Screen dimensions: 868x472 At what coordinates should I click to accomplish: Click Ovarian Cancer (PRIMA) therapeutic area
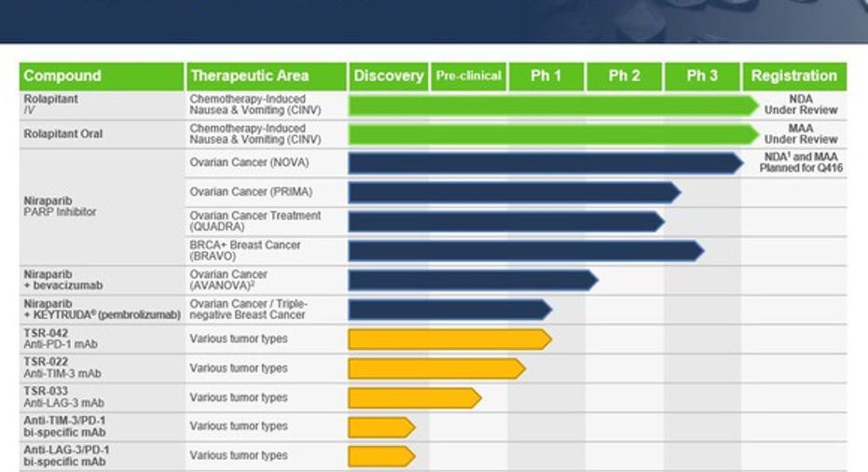[x=251, y=192]
